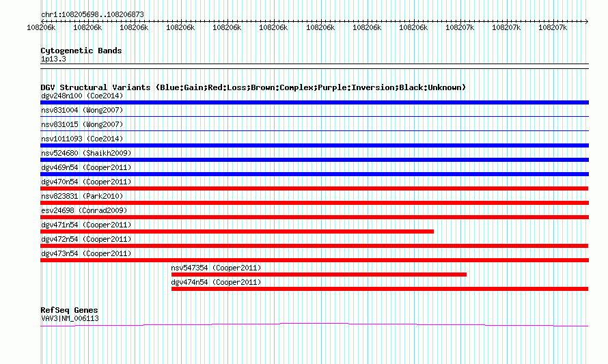The height and width of the screenshot is (364, 608).
Task: Open the nsv1011093 (Coe2014) label
Action: pos(82,139)
